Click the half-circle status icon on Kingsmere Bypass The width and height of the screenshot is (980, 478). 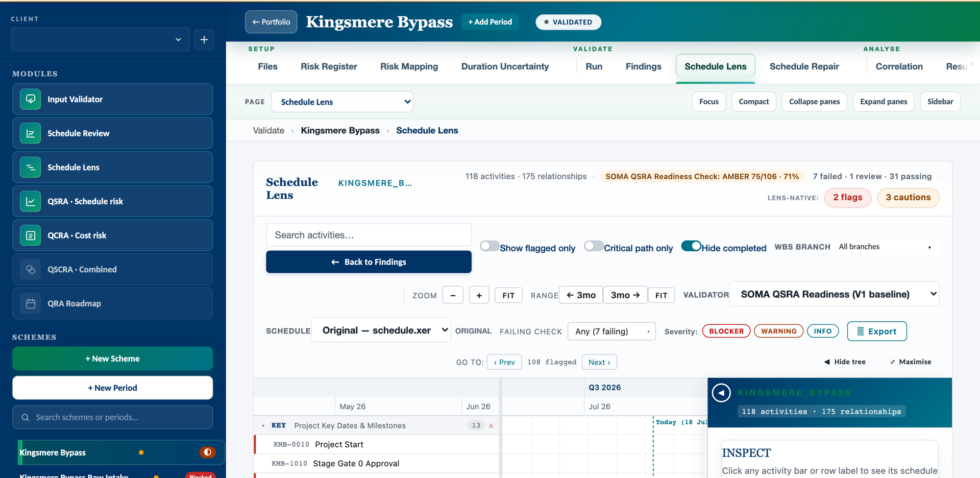[207, 452]
